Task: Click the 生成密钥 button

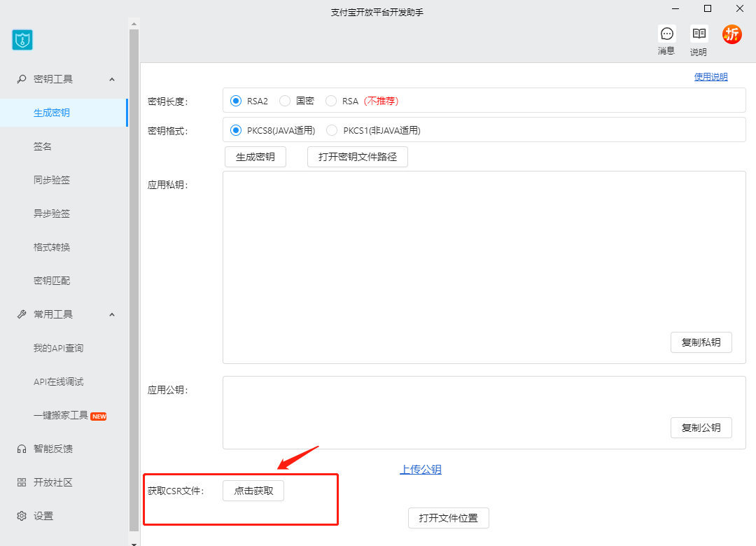Action: pos(255,157)
